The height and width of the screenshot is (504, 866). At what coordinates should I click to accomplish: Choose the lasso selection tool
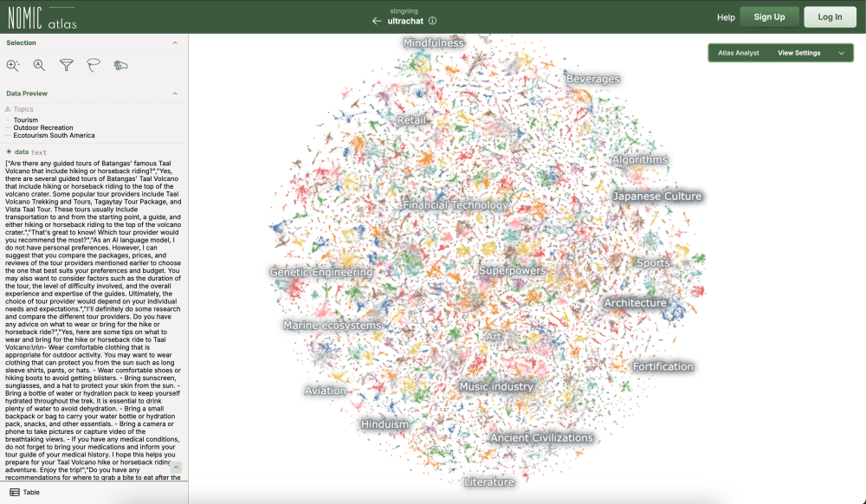tap(94, 65)
